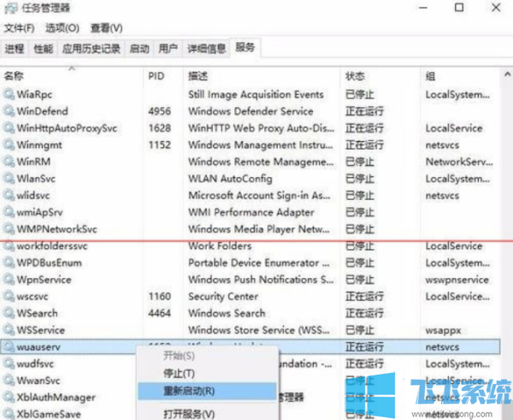Switch to the 性能 tab
The height and width of the screenshot is (420, 513).
tap(44, 49)
